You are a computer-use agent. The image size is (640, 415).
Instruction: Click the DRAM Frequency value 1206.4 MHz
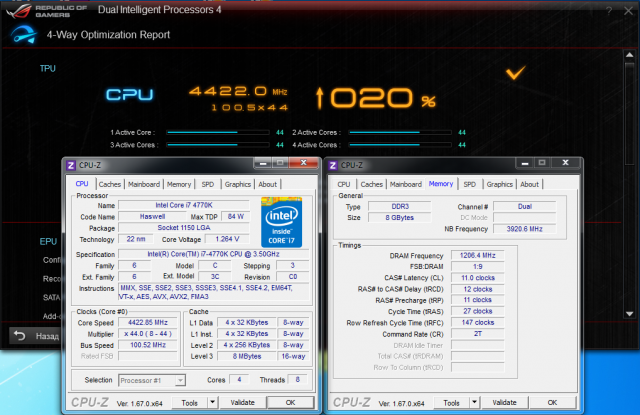pos(478,255)
